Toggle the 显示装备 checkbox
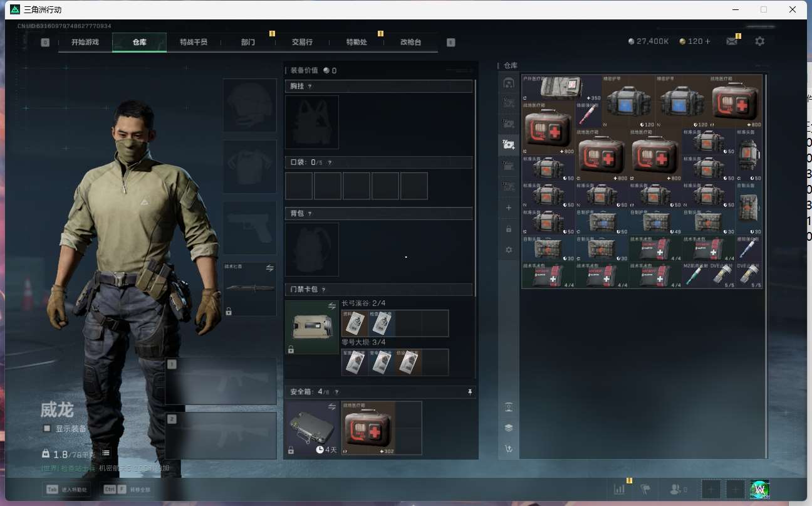The image size is (812, 506). click(x=47, y=428)
